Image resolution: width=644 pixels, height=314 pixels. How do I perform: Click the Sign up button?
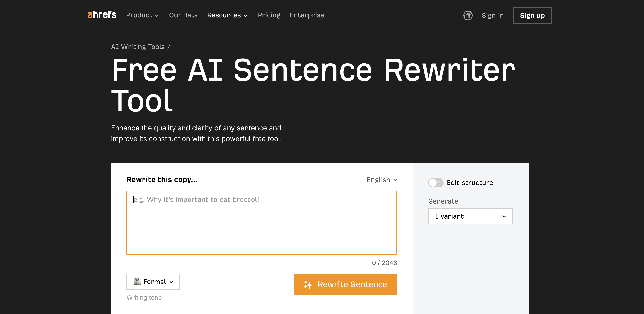click(x=532, y=15)
